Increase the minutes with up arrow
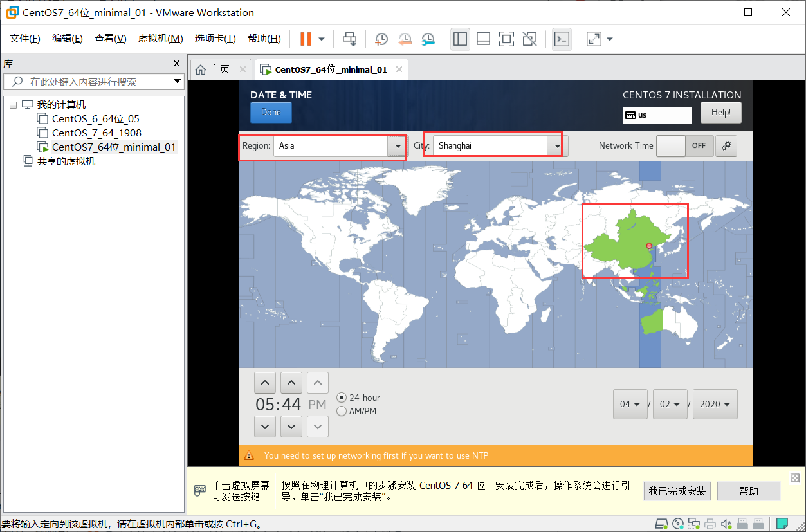The width and height of the screenshot is (806, 532). tap(291, 383)
